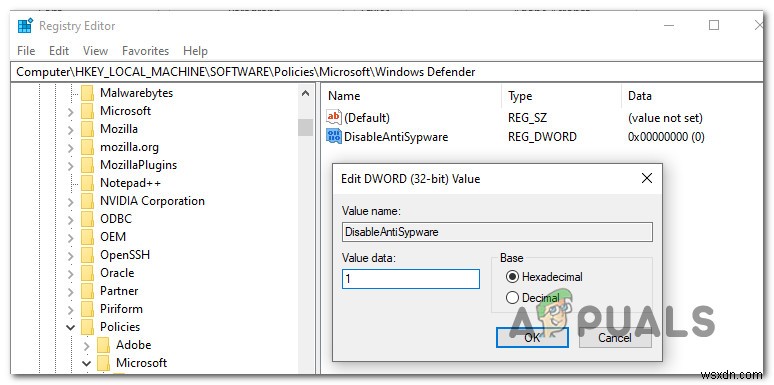Click the REG_DWORD type cell
Viewport: 774px width, 385px height.
[x=542, y=137]
